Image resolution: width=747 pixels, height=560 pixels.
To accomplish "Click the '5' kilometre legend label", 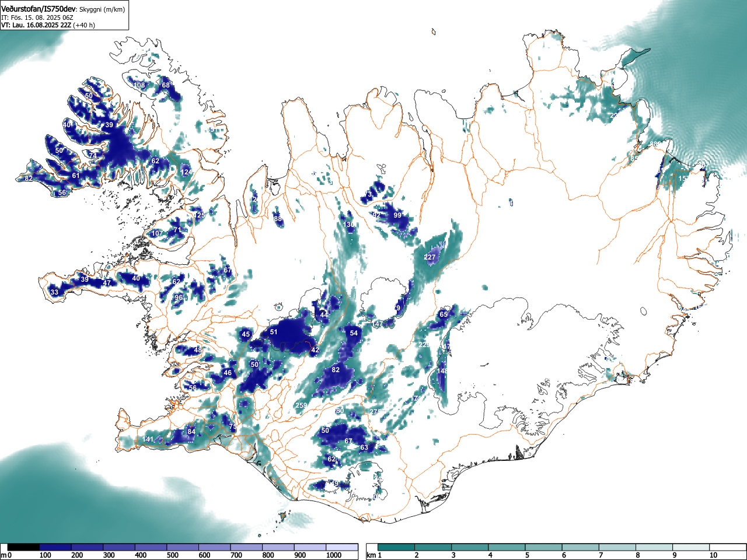I will click(x=526, y=555).
